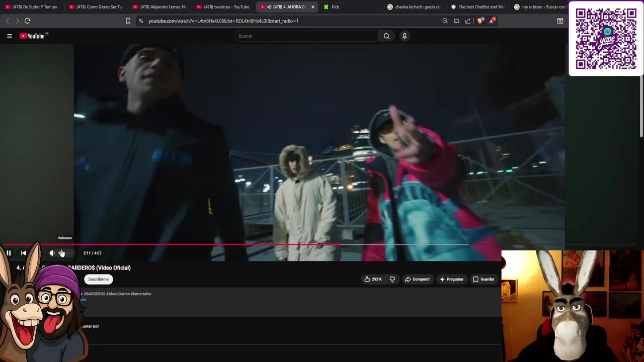
Task: Switch to the Alejandro Lerner tab
Action: (159, 7)
